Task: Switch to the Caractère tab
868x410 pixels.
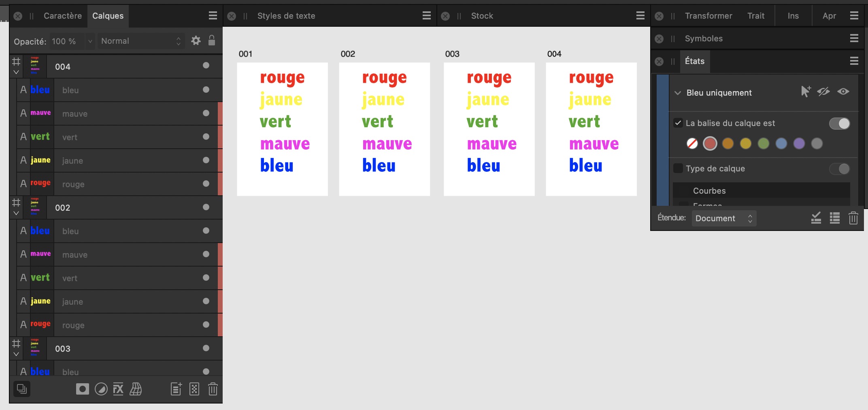Action: click(x=63, y=16)
